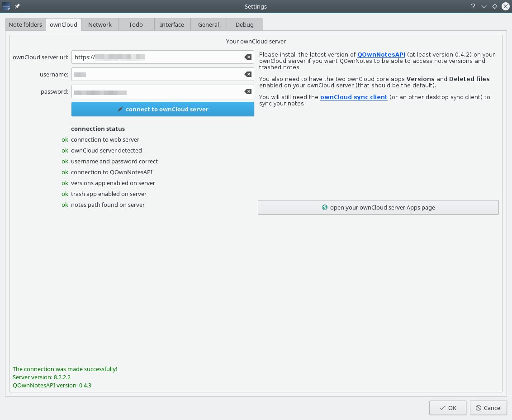Click the 'username:' label

(x=54, y=75)
